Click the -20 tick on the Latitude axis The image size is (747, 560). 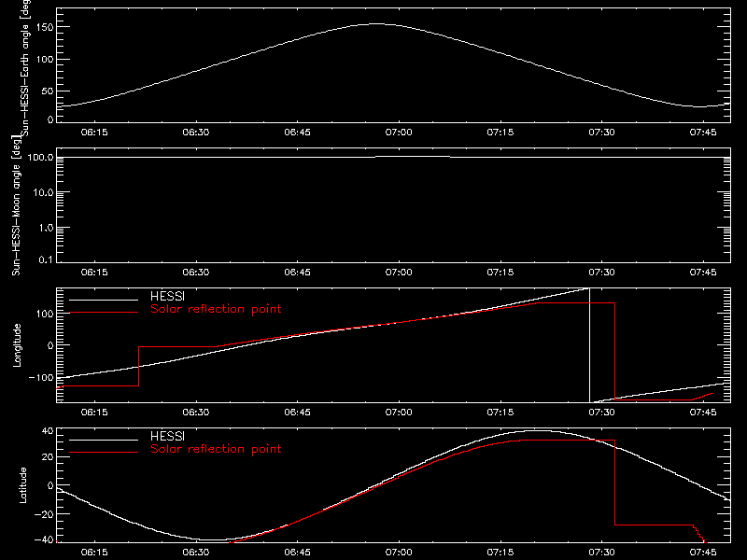44,514
